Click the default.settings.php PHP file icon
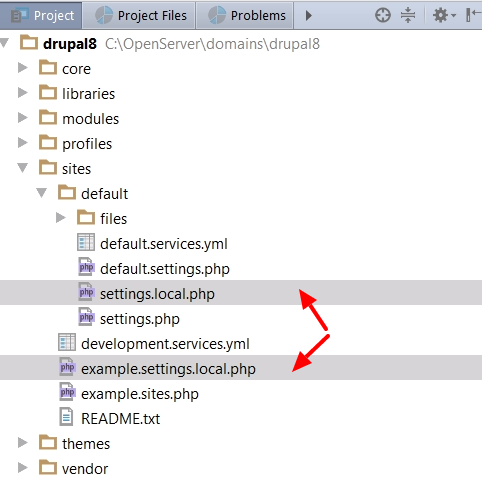482x482 pixels. point(86,267)
